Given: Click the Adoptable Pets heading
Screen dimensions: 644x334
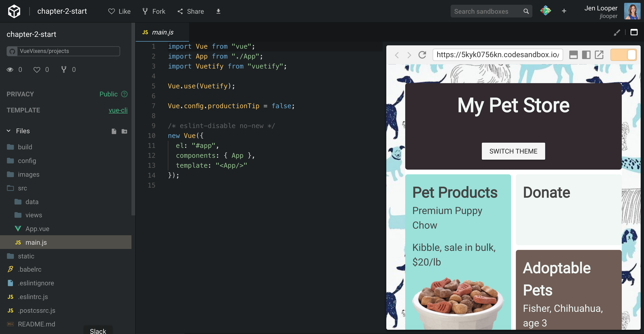Looking at the screenshot, I should coord(557,279).
